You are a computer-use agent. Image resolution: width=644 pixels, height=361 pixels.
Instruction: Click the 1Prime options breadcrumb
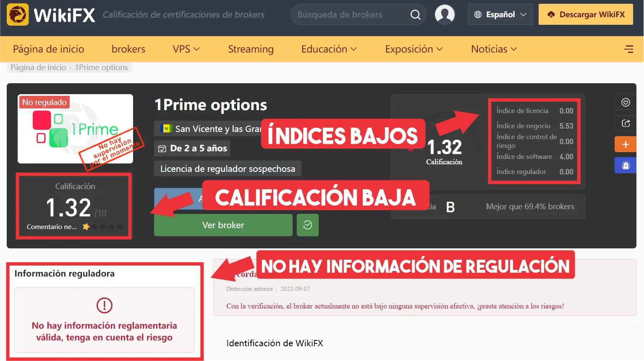pos(102,68)
